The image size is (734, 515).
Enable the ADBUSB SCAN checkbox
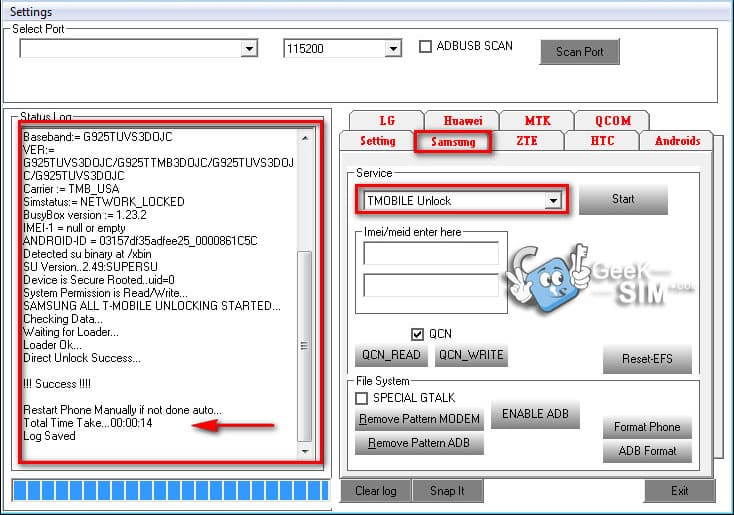(x=425, y=47)
